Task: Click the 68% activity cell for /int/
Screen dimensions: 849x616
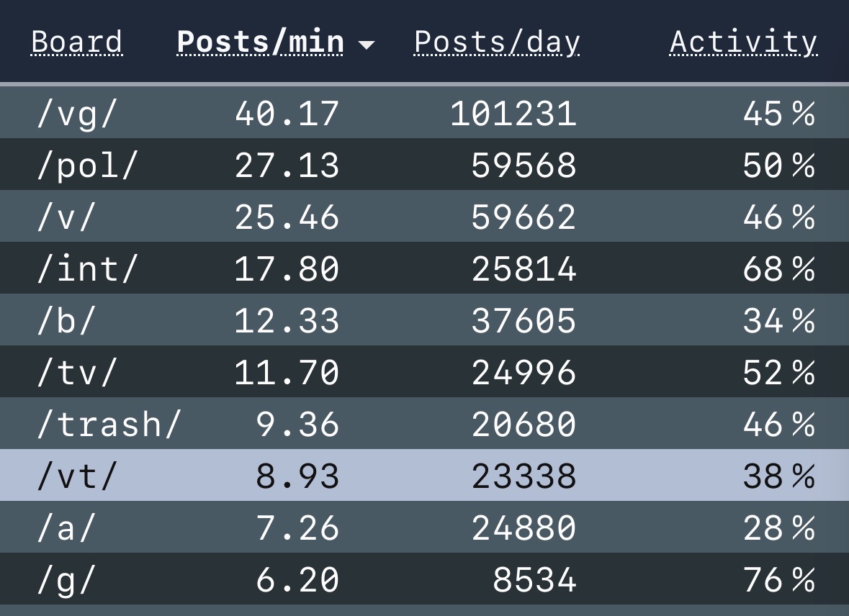Action: coord(778,269)
